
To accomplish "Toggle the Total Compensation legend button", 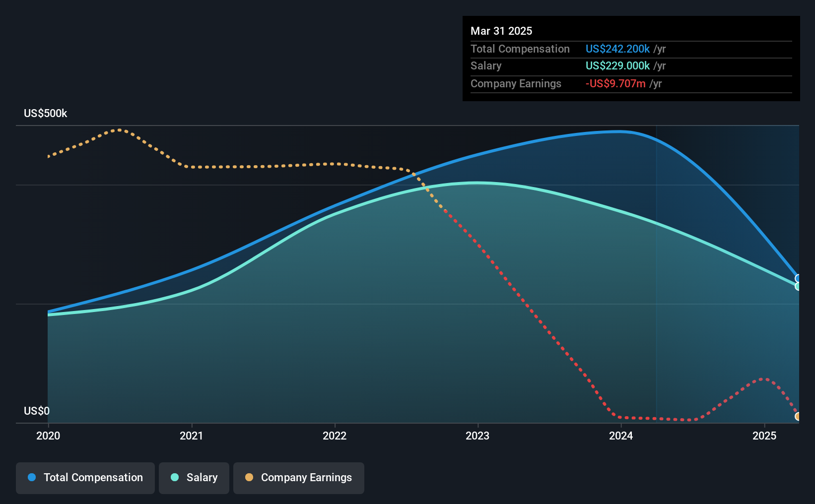I will click(85, 478).
